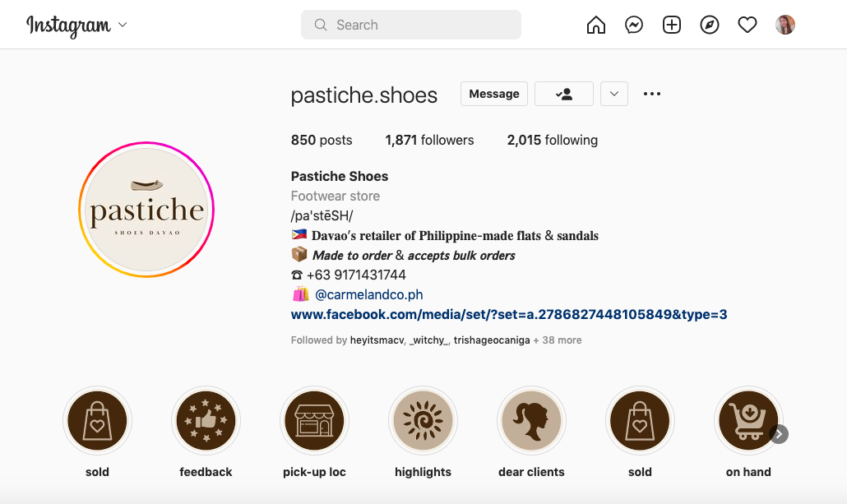Open the dear clients silhouette highlight
This screenshot has height=504, width=847.
point(531,421)
